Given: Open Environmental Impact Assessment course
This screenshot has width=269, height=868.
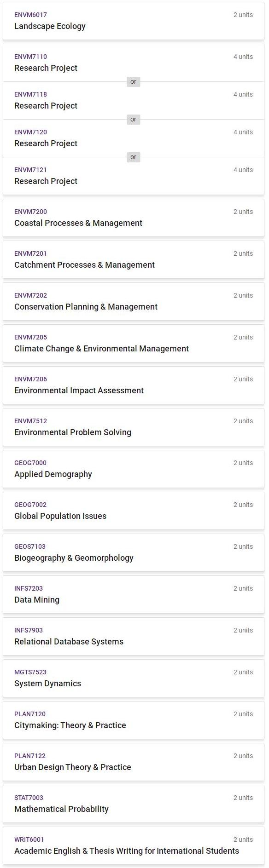Looking at the screenshot, I should [134, 385].
